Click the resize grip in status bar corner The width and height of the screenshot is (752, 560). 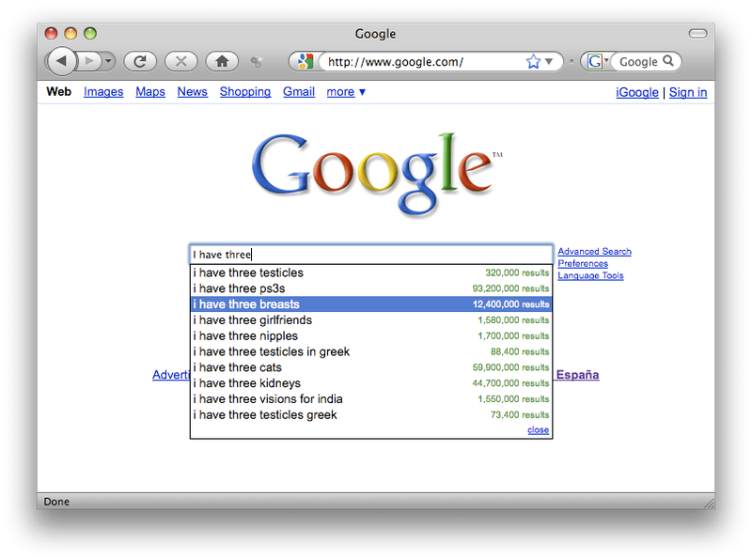coord(709,503)
